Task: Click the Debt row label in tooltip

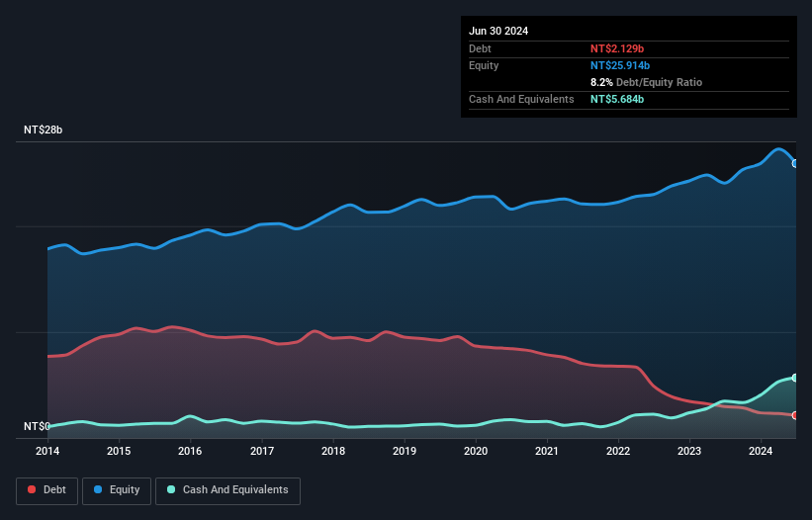Action: pos(480,48)
